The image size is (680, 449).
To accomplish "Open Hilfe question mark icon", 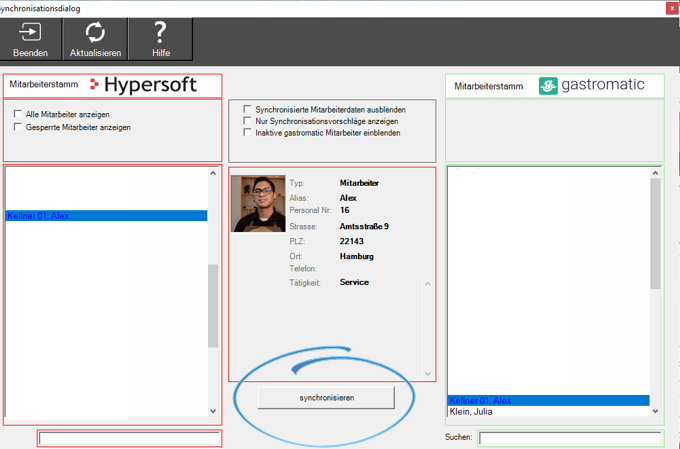I will tap(160, 32).
